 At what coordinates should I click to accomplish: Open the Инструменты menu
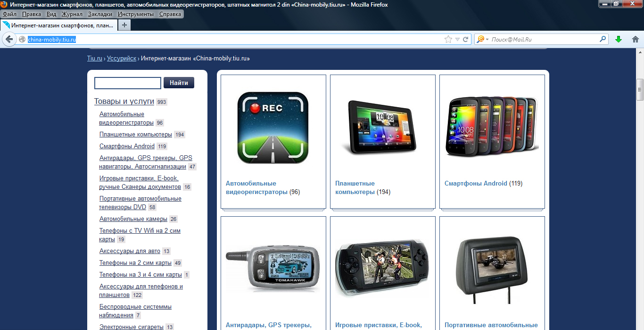(x=136, y=14)
